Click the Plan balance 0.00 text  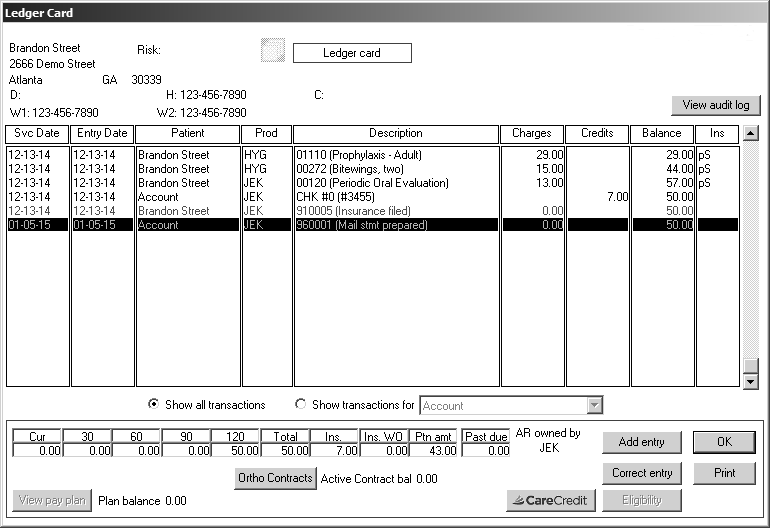click(142, 501)
